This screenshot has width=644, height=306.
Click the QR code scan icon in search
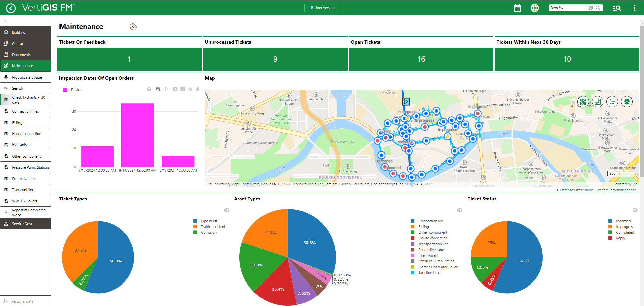click(x=591, y=8)
